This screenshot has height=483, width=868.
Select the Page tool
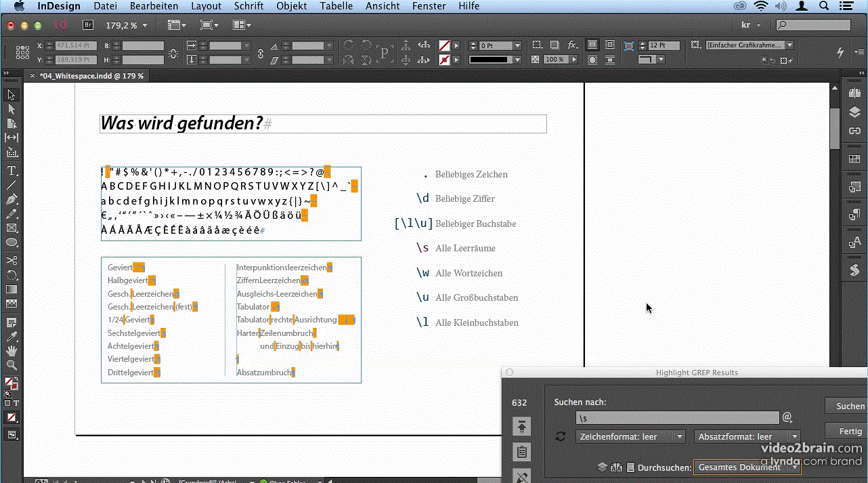(12, 123)
